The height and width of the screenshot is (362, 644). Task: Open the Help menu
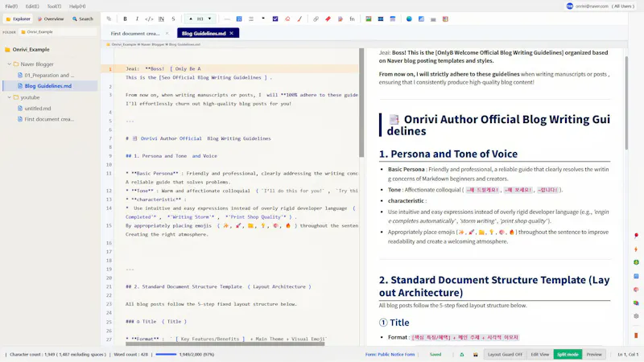pyautogui.click(x=77, y=6)
